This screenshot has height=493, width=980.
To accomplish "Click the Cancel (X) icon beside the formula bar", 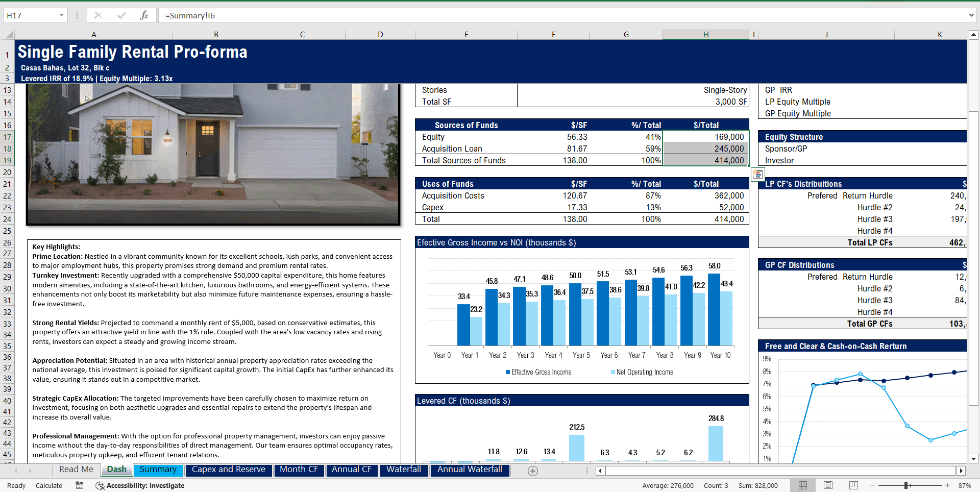I will pos(97,15).
